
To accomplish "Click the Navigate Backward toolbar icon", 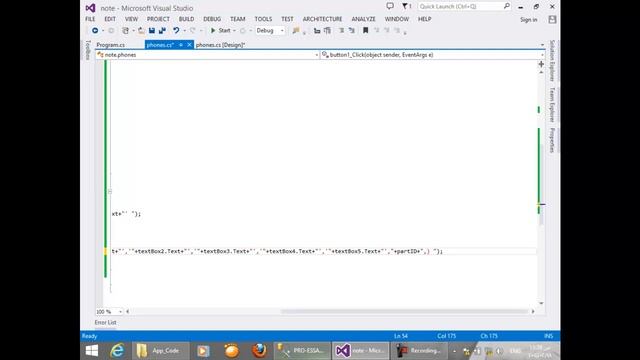I will 95,31.
